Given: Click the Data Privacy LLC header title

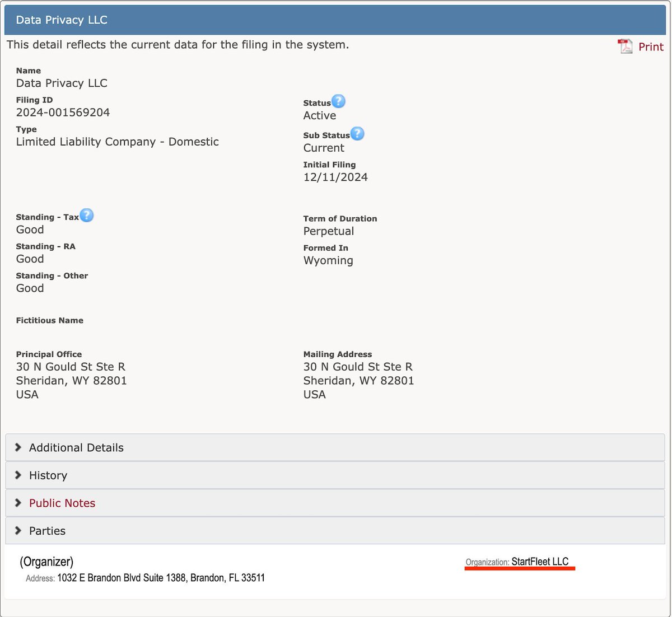Looking at the screenshot, I should tap(62, 20).
